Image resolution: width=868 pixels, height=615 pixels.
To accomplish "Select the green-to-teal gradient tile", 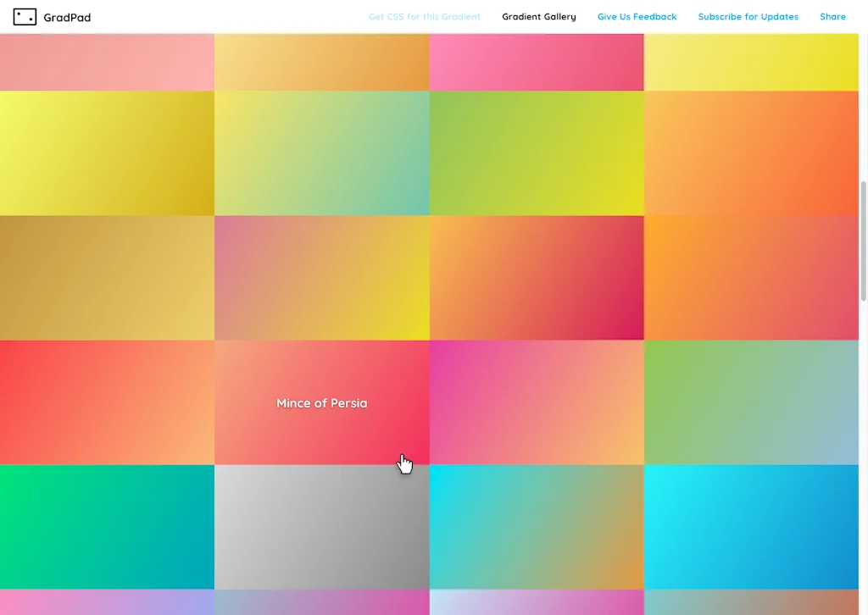I will point(107,527).
